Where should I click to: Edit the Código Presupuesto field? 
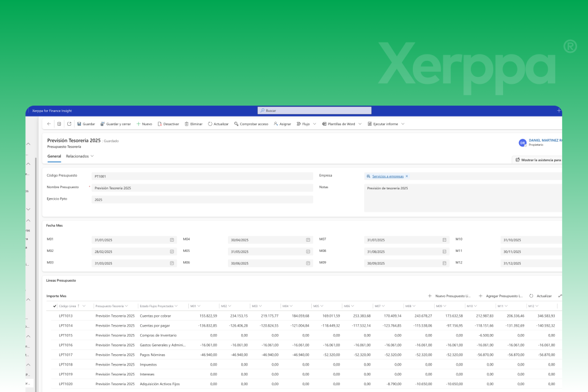coord(202,176)
